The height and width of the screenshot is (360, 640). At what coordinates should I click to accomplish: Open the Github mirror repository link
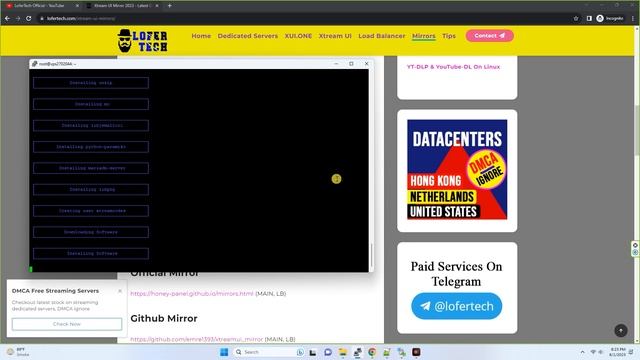(197, 339)
